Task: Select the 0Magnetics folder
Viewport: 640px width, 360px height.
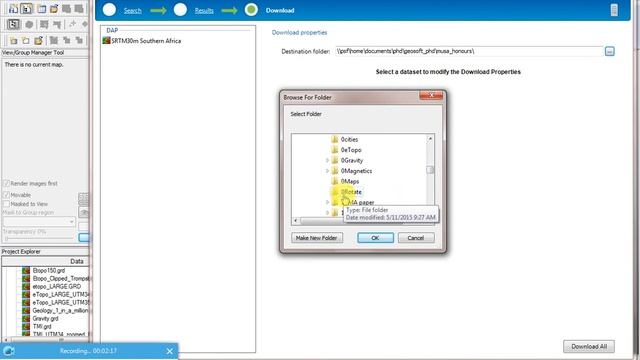Action: tap(356, 171)
